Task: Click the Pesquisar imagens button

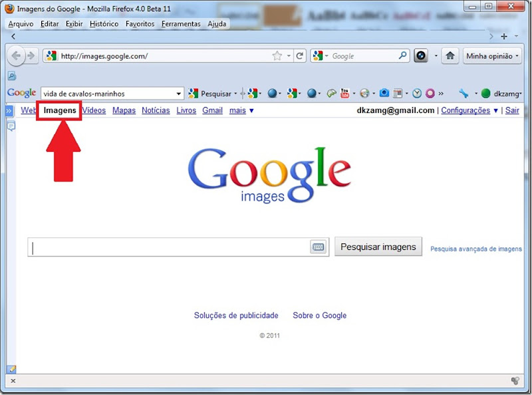Action: click(x=378, y=247)
